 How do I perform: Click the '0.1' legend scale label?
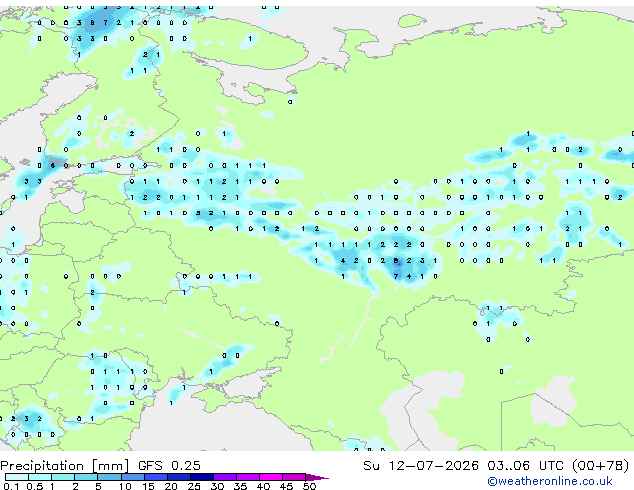pos(12,486)
